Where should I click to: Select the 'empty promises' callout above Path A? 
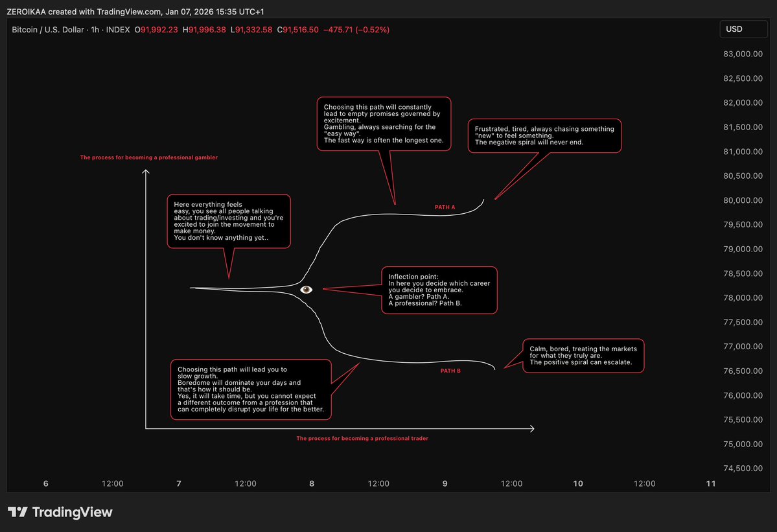coord(384,124)
